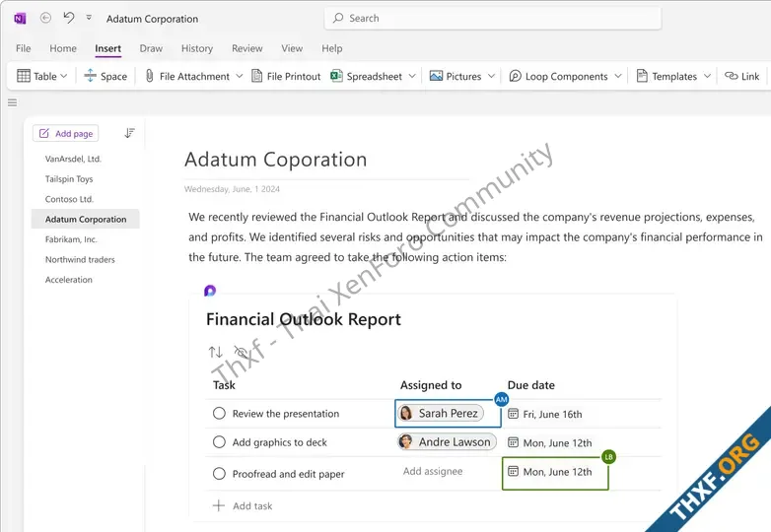Click the LB collaborator badge
Screen dimensions: 771x532
coord(608,457)
